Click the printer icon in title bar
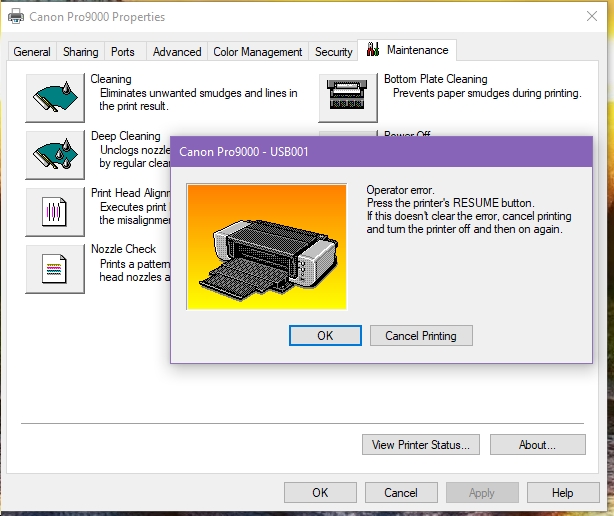The width and height of the screenshot is (614, 516). [16, 17]
